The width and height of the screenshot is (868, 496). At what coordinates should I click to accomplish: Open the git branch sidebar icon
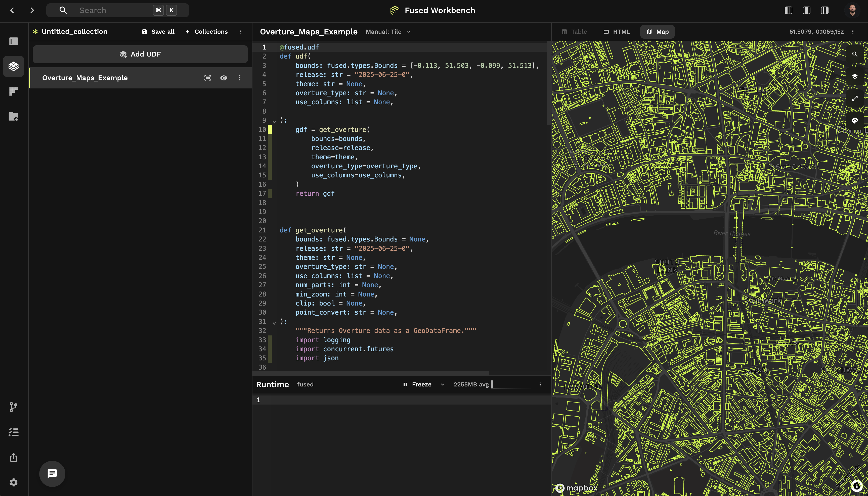[x=14, y=407]
